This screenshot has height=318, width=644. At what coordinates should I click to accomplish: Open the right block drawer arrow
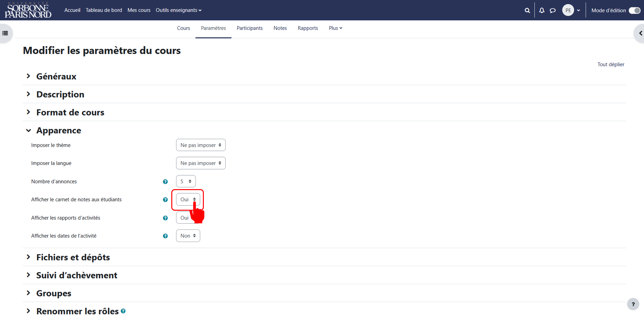(x=640, y=33)
